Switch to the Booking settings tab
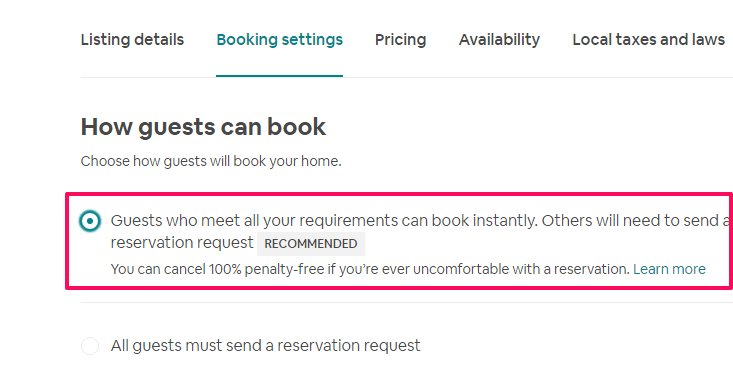 (x=280, y=40)
